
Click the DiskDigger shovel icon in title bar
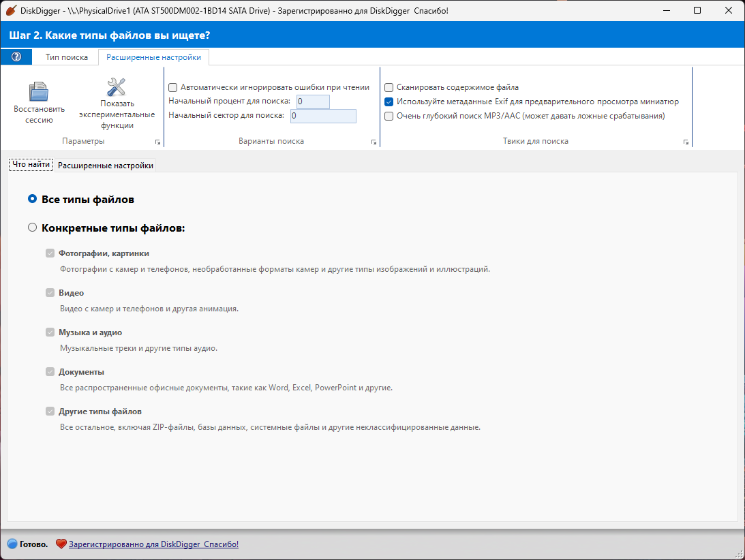click(11, 10)
